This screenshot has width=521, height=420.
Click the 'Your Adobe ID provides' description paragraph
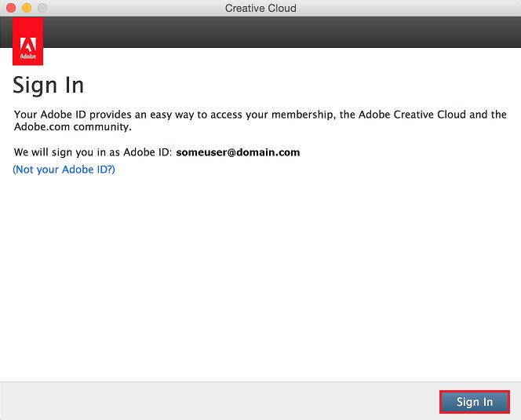[260, 120]
